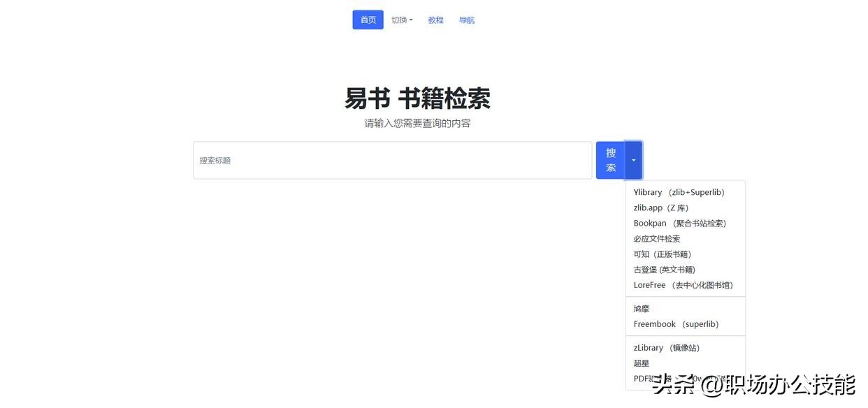Click the blue 搜索 button
The width and height of the screenshot is (868, 408).
pyautogui.click(x=610, y=160)
